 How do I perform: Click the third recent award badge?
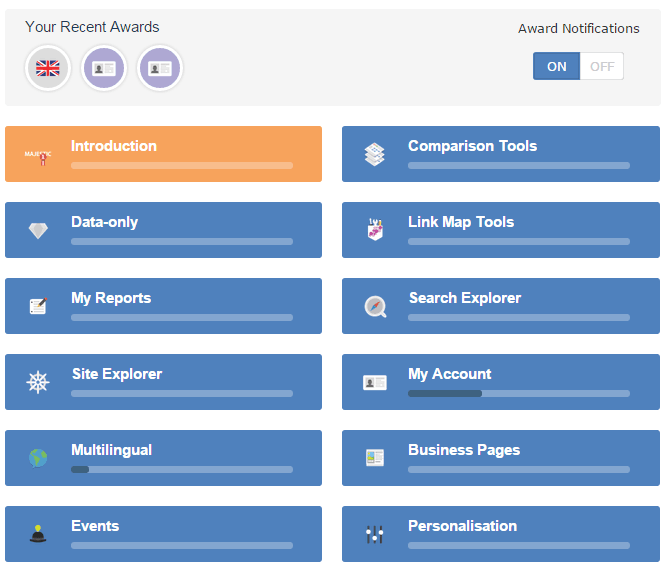[160, 68]
